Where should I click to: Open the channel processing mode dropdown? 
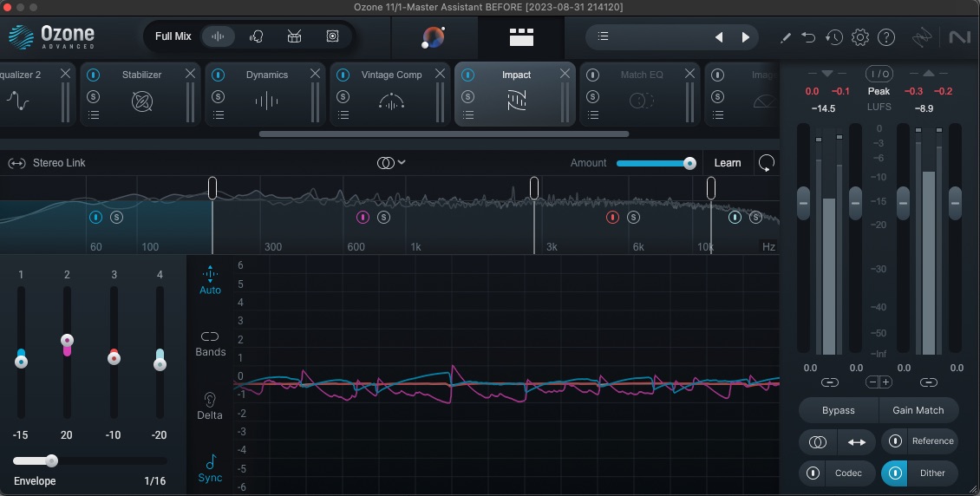pos(391,163)
